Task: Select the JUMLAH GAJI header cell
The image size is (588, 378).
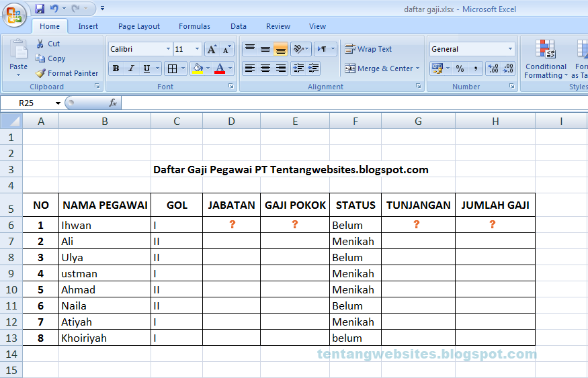Action: (x=495, y=205)
